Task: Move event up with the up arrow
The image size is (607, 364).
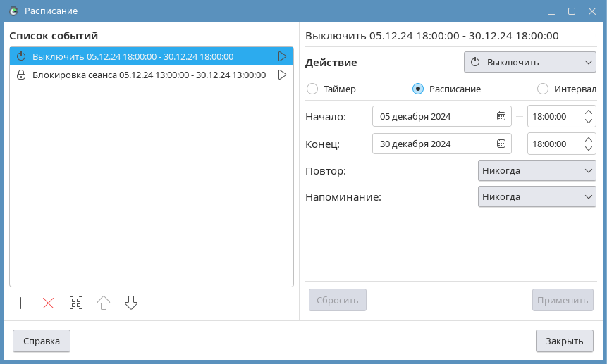Action: coord(104,303)
